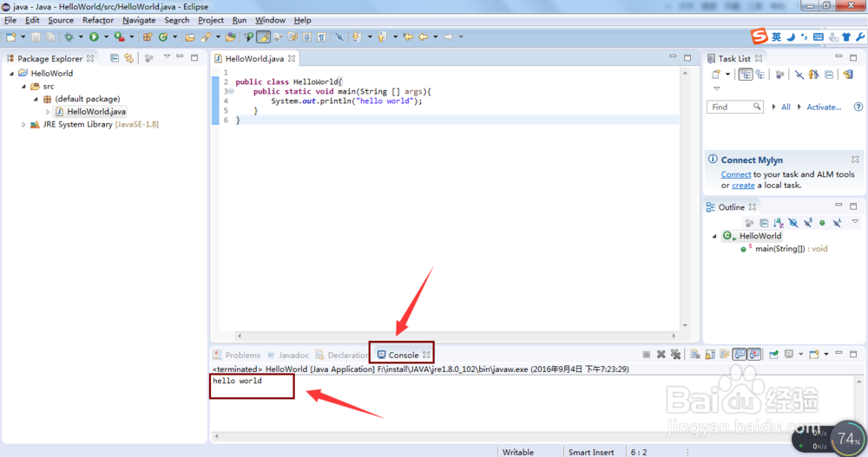The image size is (868, 457).
Task: Open the Run menu
Action: tap(240, 21)
